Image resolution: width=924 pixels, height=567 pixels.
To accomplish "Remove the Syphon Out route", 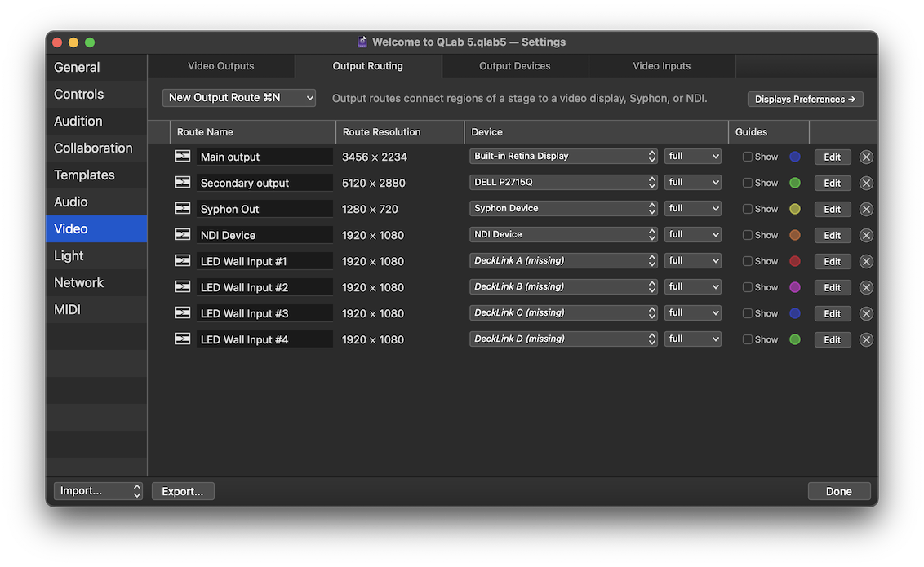I will 866,208.
